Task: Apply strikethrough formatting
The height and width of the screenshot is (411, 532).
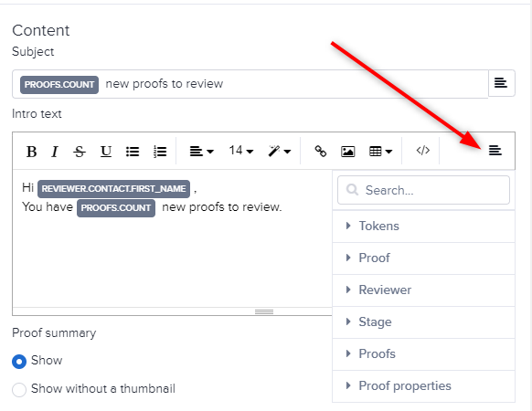Action: pos(80,152)
